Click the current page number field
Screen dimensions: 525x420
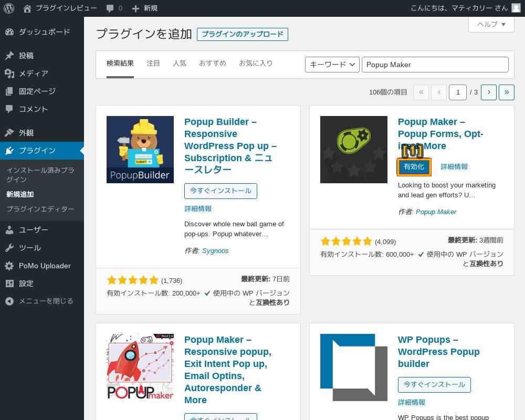(x=458, y=92)
